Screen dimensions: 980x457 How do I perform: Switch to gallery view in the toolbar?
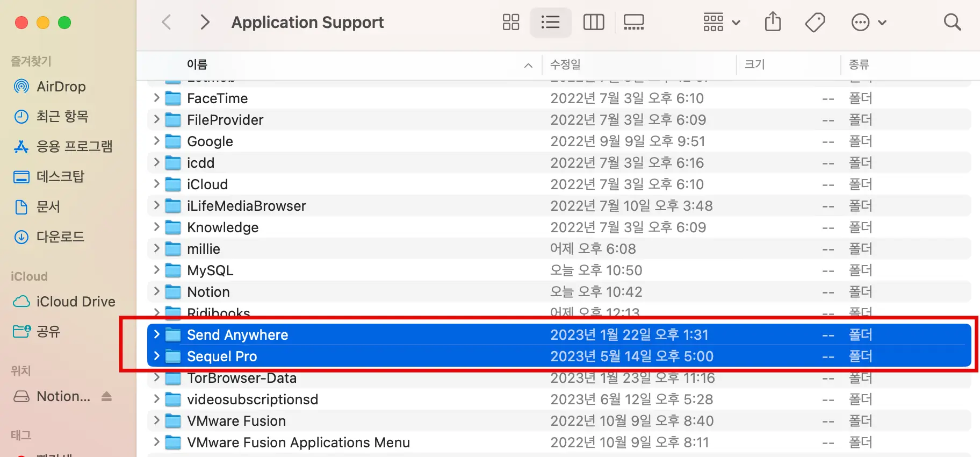point(634,23)
